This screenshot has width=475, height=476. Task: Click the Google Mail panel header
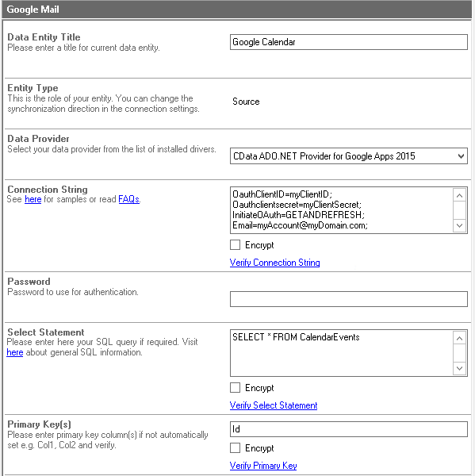point(237,10)
